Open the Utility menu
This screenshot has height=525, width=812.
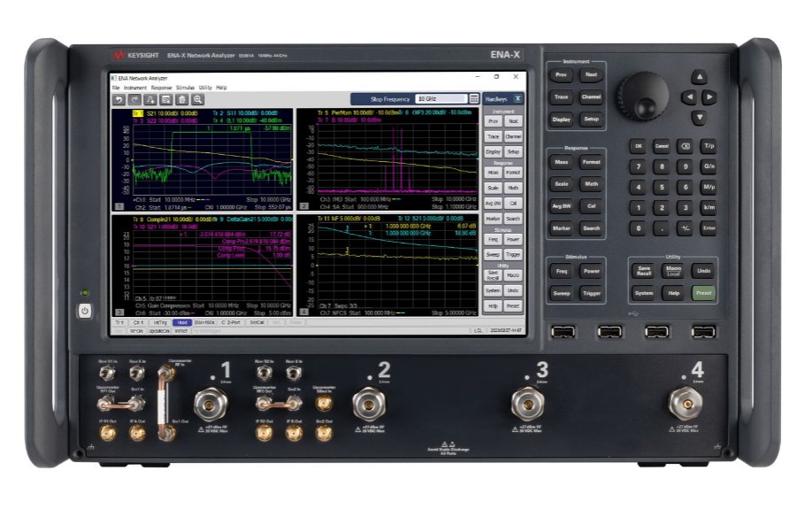(205, 88)
